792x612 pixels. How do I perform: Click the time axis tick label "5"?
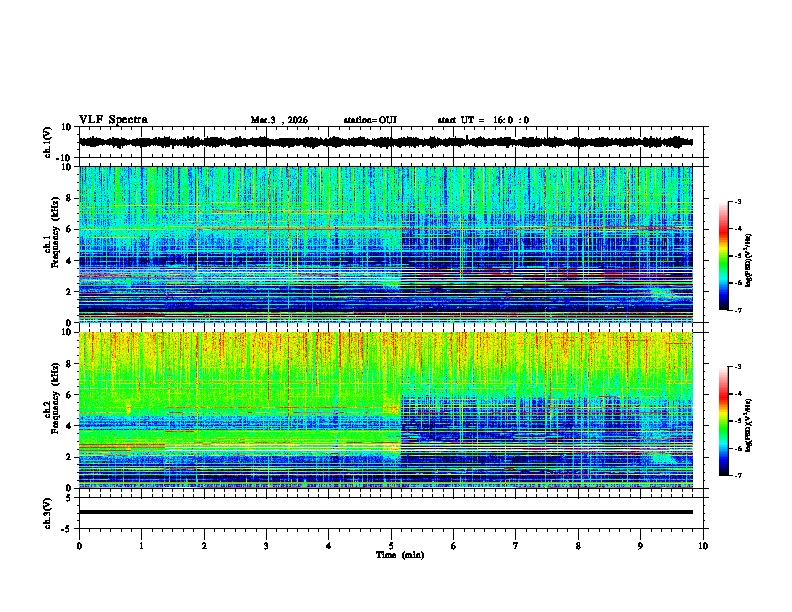(391, 546)
